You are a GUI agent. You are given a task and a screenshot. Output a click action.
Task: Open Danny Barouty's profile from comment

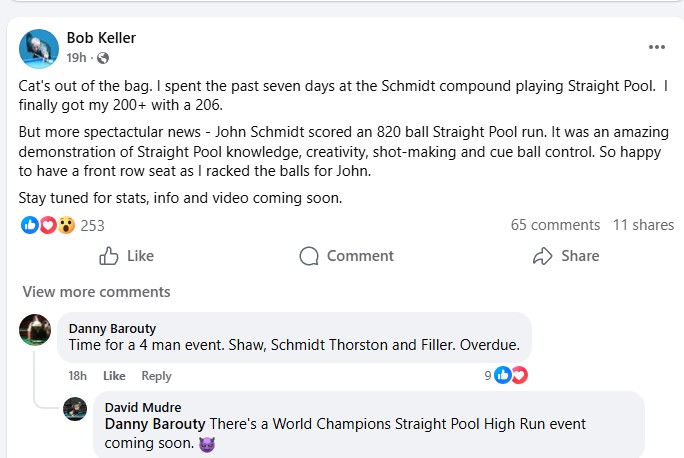112,328
